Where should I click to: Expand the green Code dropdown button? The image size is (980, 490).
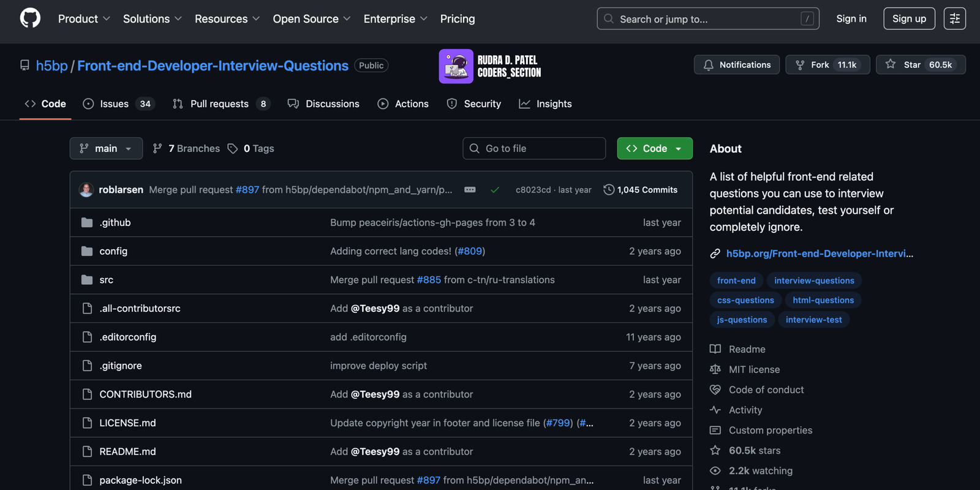(x=654, y=148)
